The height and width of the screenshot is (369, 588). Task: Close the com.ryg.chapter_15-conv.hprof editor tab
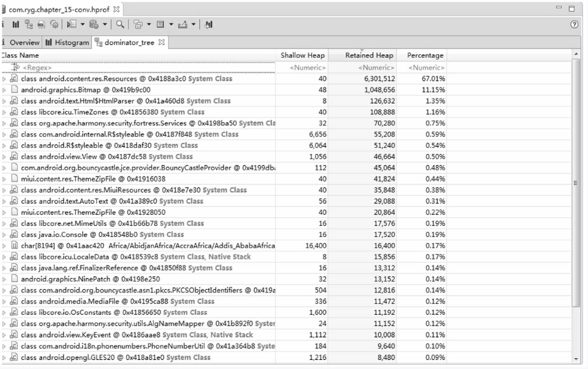(116, 9)
